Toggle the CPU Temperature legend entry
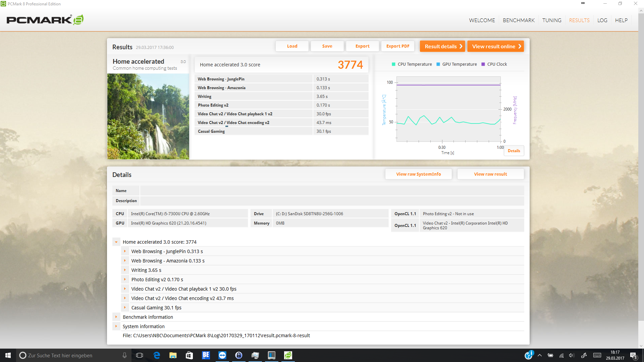Viewport: 644px width, 362px height. pyautogui.click(x=412, y=64)
